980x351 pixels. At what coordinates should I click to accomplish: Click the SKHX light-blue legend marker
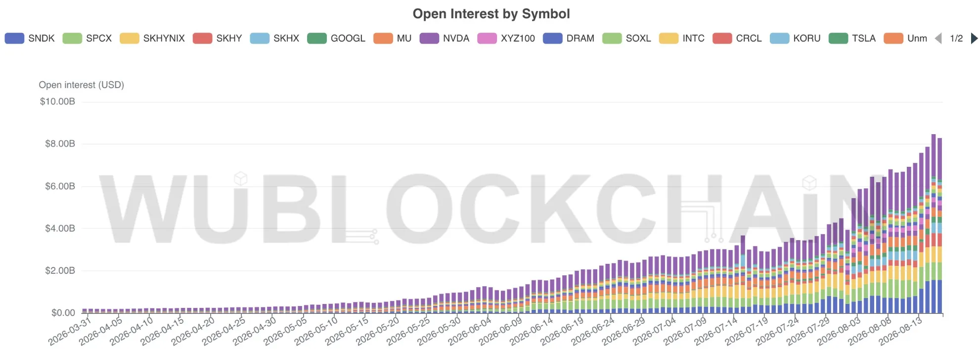(260, 38)
